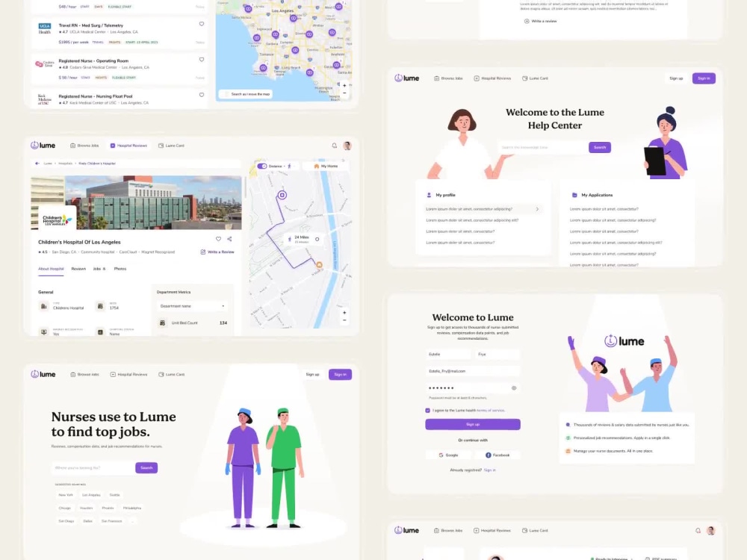747x560 pixels.
Task: Switch to the Photos tab
Action: click(120, 269)
